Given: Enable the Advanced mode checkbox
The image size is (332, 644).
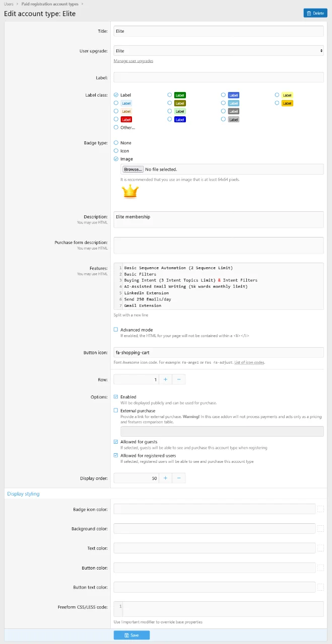Looking at the screenshot, I should pos(116,330).
